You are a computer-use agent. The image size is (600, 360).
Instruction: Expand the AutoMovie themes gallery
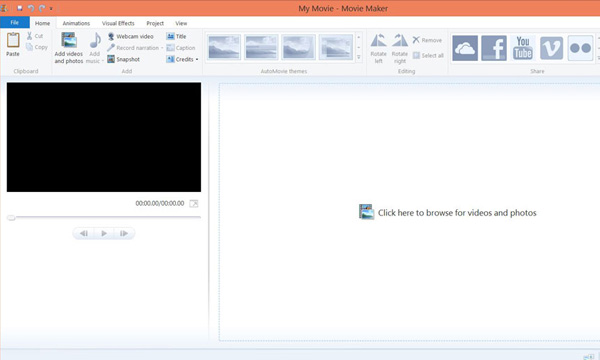(x=359, y=57)
